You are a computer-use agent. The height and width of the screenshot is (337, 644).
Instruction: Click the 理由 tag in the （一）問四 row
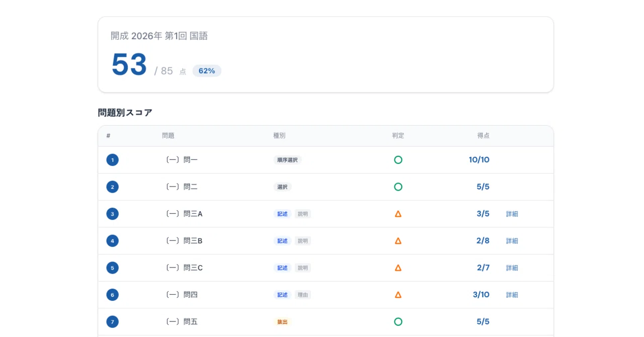point(303,295)
